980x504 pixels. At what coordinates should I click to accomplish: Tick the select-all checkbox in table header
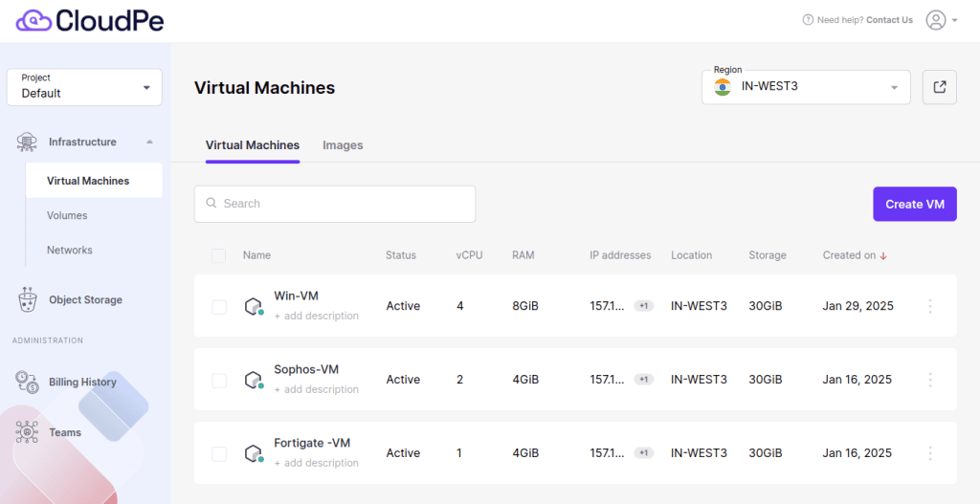tap(219, 255)
